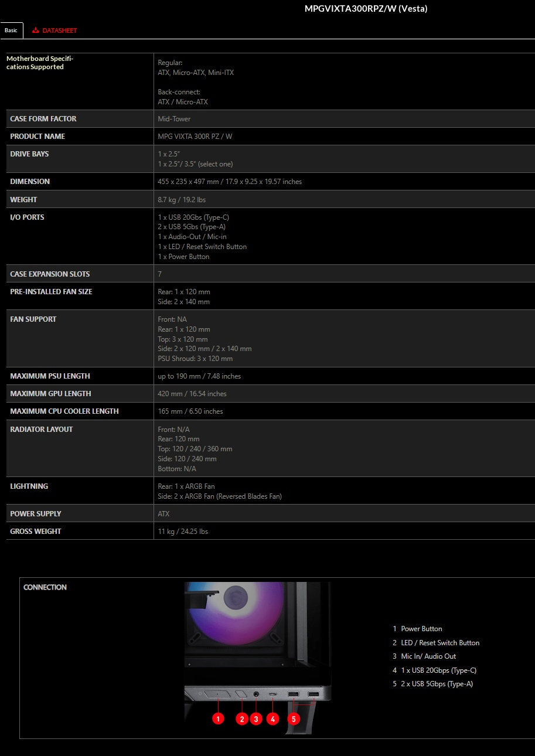535x756 pixels.
Task: Select the DIMENSION row label
Action: (x=30, y=182)
